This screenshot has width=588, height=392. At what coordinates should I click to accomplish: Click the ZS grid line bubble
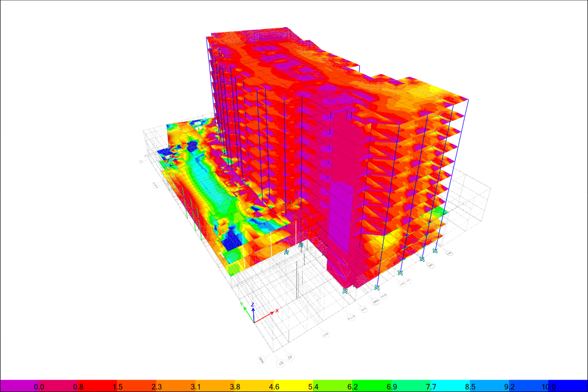point(290,358)
